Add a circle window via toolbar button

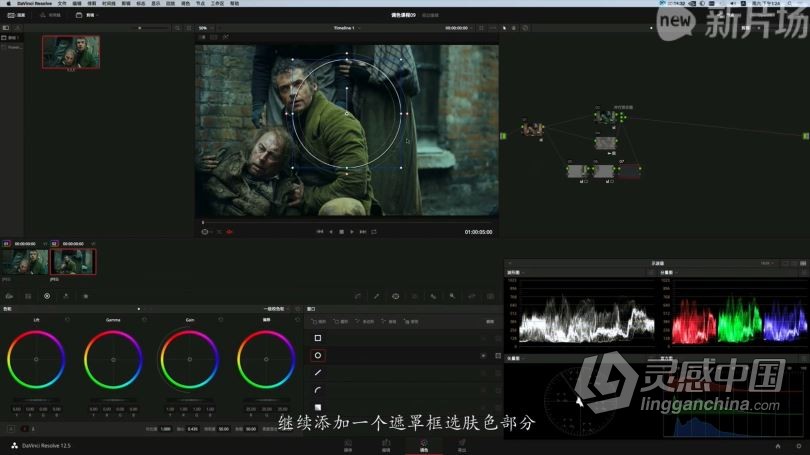click(341, 322)
